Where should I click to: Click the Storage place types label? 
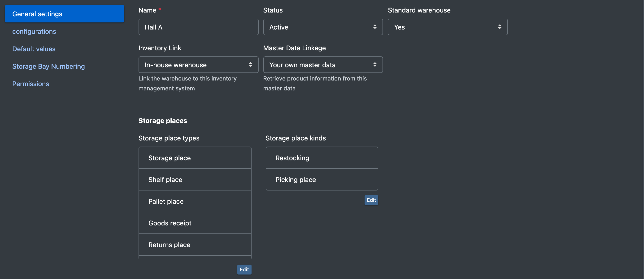click(169, 138)
